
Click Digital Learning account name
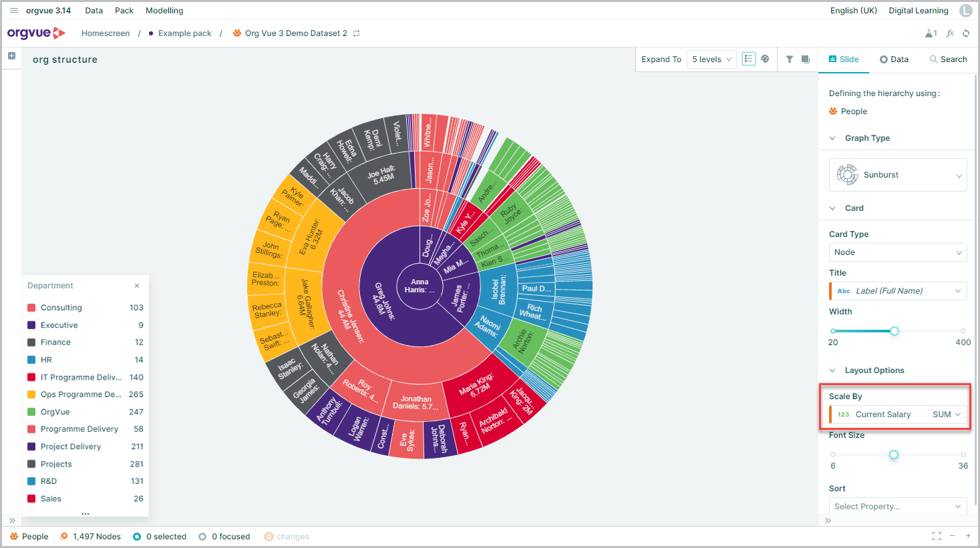coord(919,11)
